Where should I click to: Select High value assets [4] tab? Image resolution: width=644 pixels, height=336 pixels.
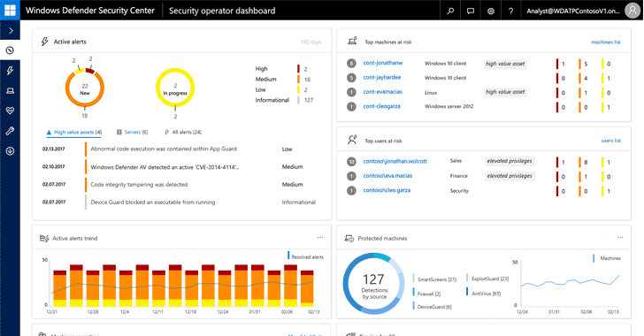point(74,133)
